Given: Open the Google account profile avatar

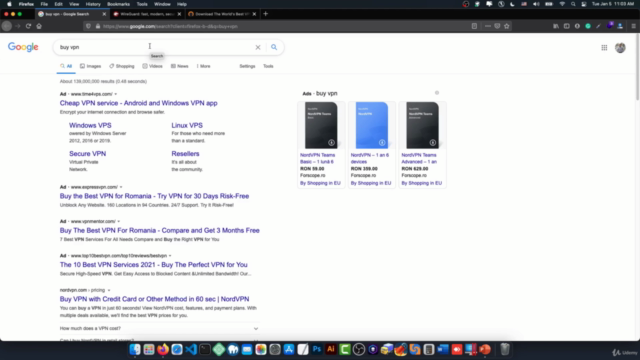Looking at the screenshot, I should click(x=620, y=48).
